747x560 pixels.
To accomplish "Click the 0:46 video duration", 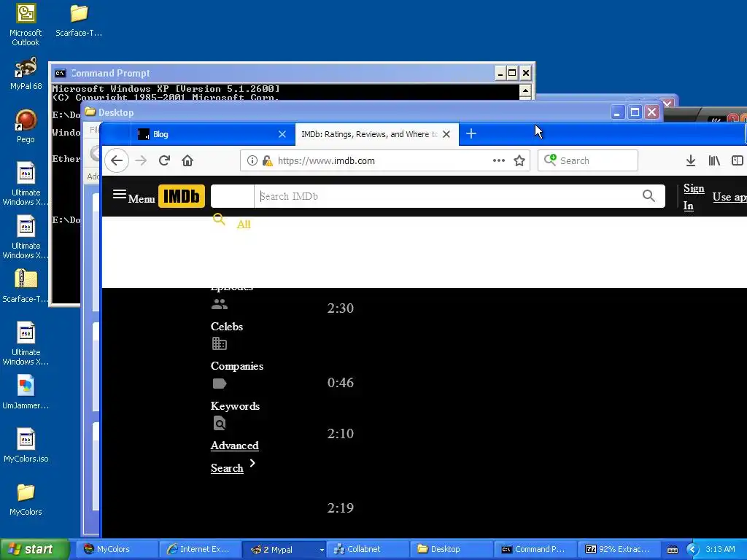I will [340, 383].
